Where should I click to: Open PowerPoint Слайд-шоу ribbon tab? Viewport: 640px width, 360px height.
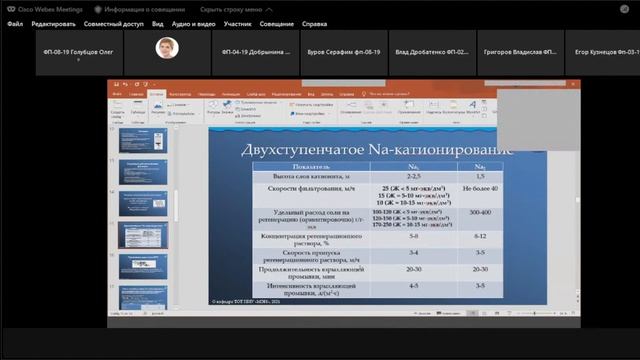click(256, 94)
